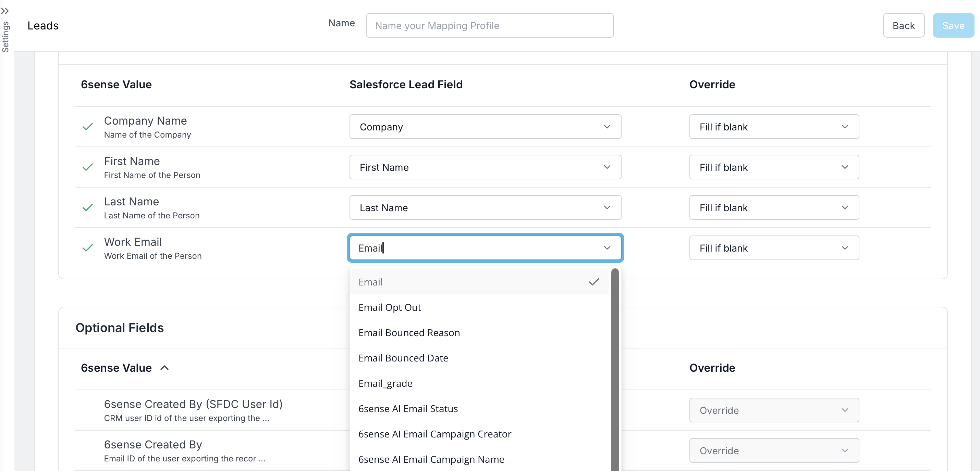The image size is (980, 471).
Task: Click the Leads page title
Action: point(43,25)
